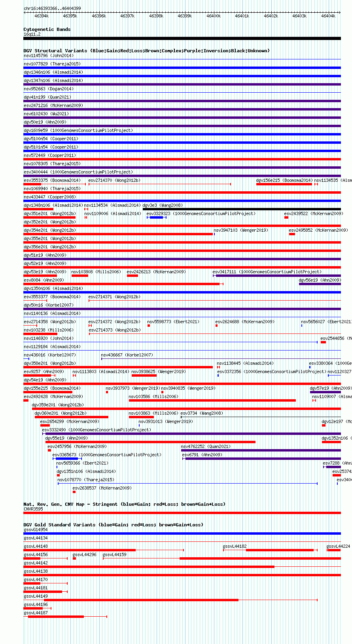Open gold standard variant gssvG14954
352x644 pixels.
pos(36,530)
